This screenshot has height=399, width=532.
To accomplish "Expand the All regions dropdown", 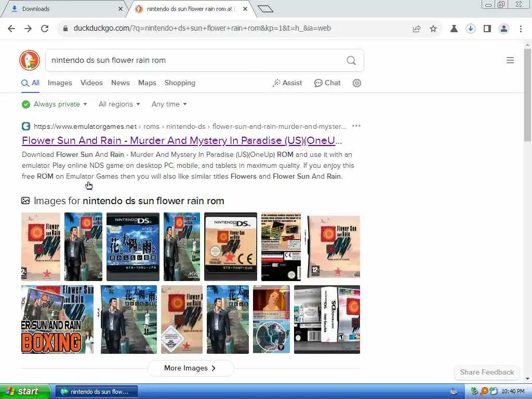I will (x=119, y=104).
